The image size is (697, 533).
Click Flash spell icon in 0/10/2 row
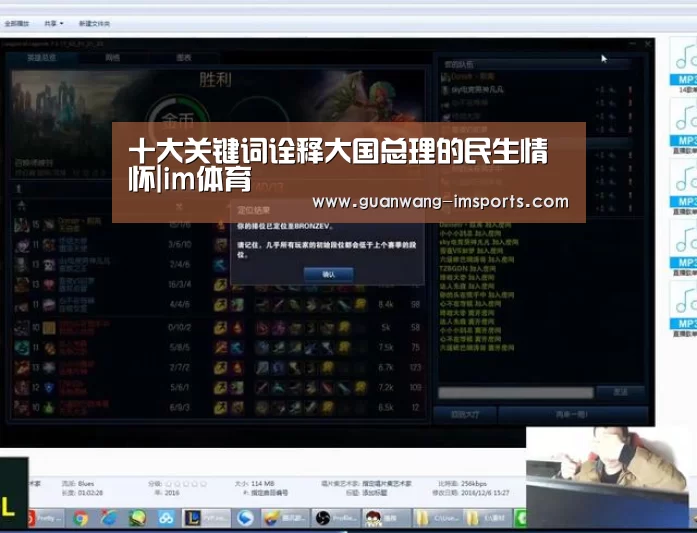(220, 328)
